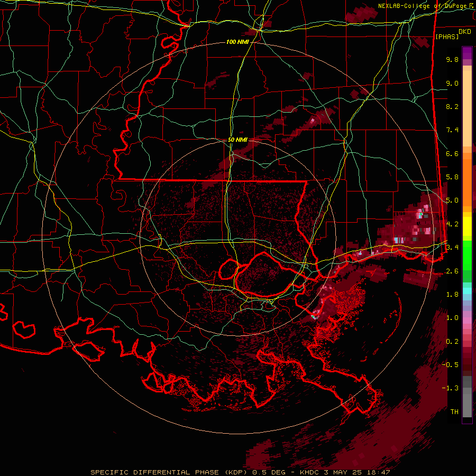Click the TH threshold label
This screenshot has width=476, height=476.
[454, 411]
